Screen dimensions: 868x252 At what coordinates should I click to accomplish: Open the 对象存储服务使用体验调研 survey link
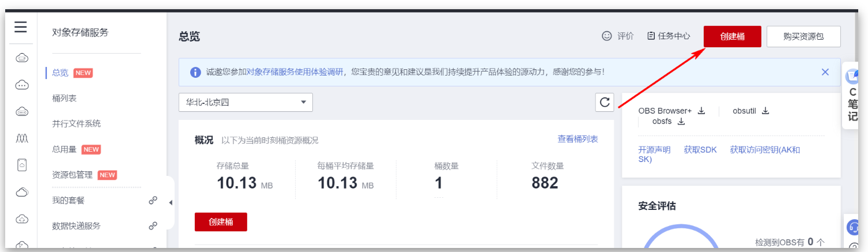pos(295,72)
